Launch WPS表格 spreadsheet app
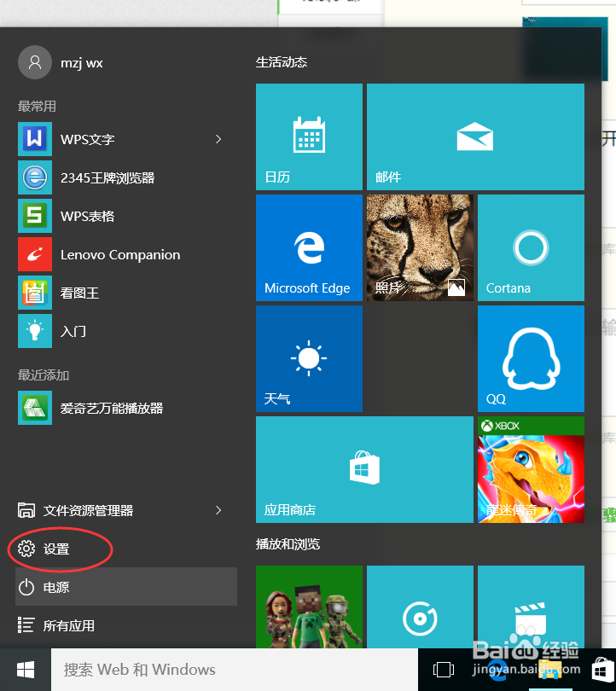Screen dimensions: 616x691 pos(127,216)
